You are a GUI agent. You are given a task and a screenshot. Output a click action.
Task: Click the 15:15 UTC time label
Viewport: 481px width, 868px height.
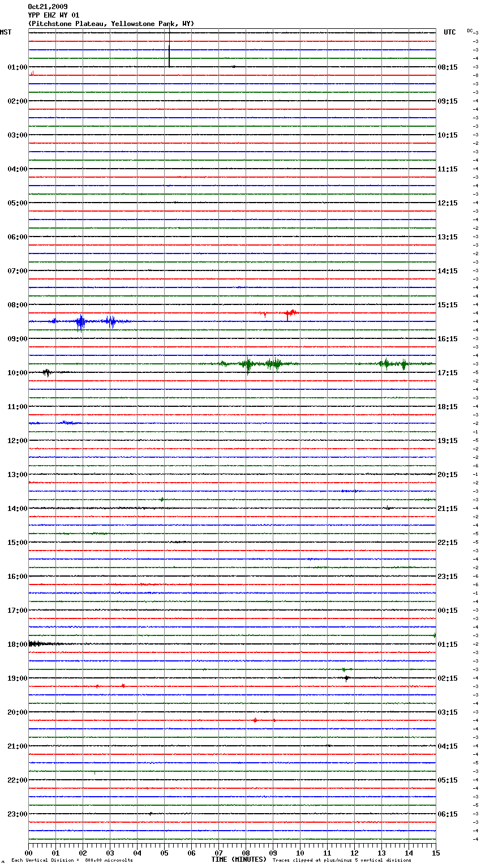click(448, 304)
